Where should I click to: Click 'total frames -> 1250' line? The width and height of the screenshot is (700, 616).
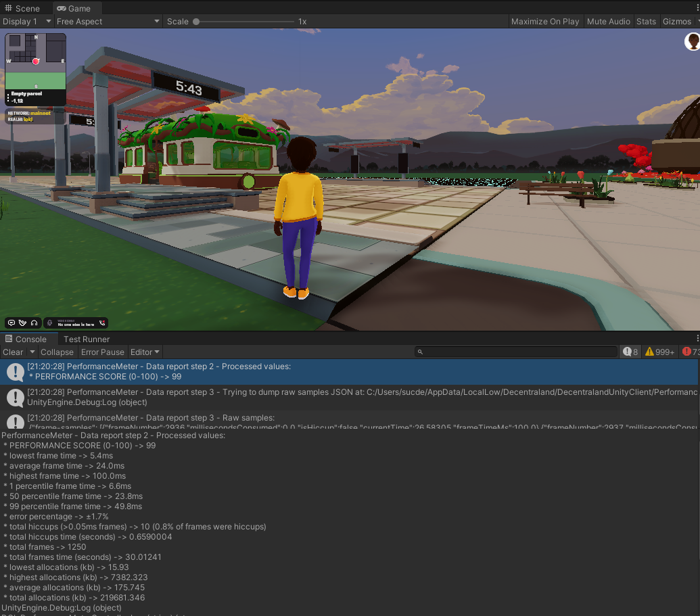[45, 547]
